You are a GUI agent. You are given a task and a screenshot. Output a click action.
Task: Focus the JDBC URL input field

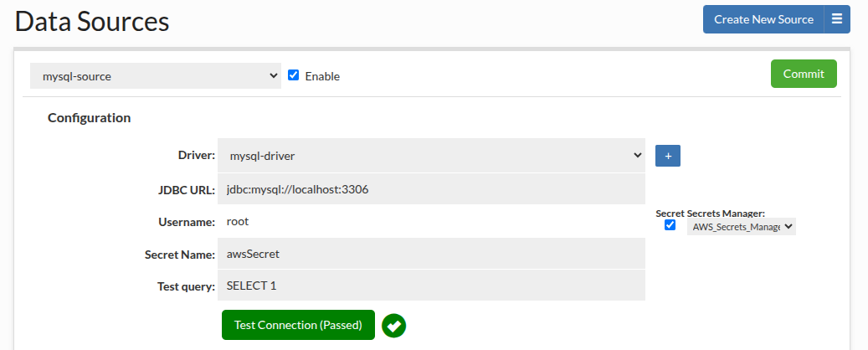coord(431,189)
